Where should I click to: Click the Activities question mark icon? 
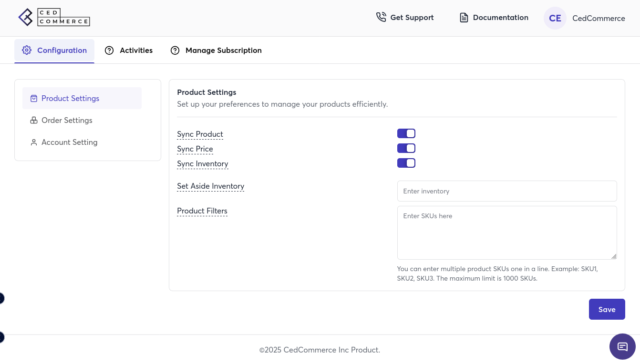109,51
